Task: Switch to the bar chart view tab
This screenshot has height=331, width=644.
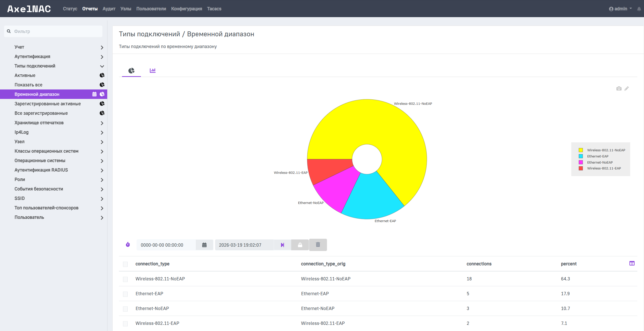Action: click(153, 70)
